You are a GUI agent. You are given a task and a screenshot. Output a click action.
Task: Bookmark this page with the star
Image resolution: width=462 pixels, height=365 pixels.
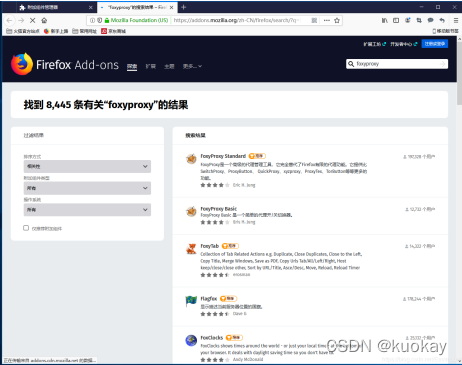click(337, 20)
